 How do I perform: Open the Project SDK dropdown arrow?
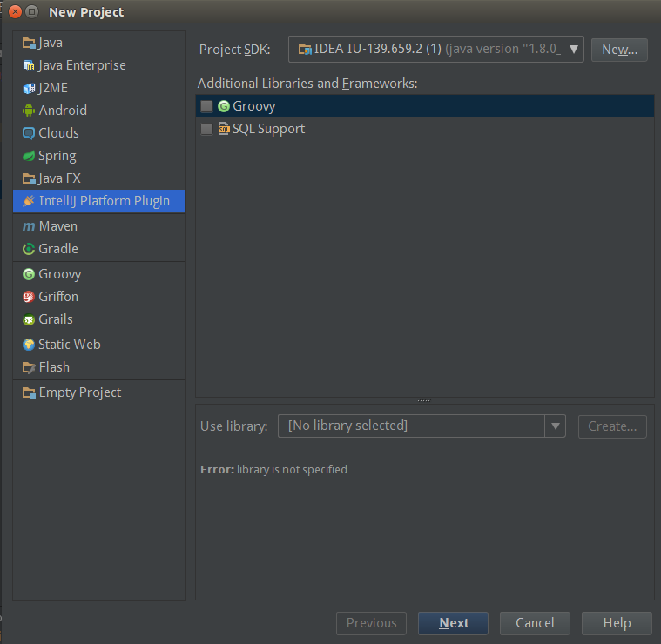(x=573, y=50)
